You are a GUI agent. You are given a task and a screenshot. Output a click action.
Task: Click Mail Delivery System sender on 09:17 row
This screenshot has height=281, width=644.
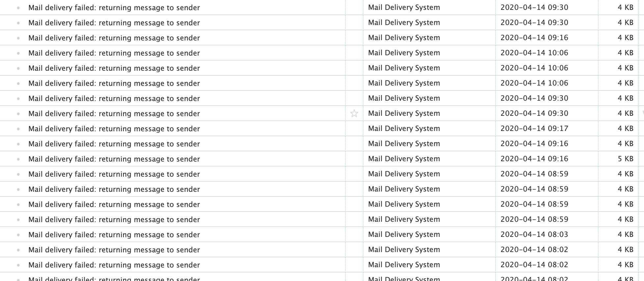pyautogui.click(x=404, y=128)
